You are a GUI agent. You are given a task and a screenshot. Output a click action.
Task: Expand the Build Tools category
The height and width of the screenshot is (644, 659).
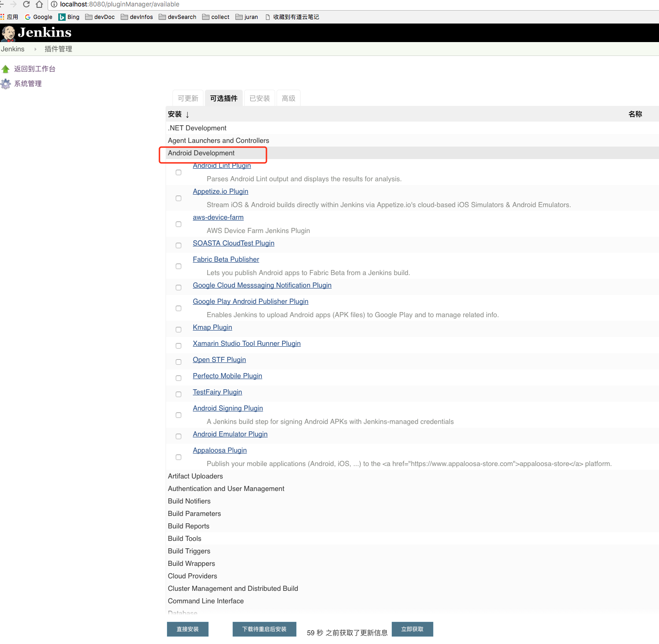(x=185, y=539)
